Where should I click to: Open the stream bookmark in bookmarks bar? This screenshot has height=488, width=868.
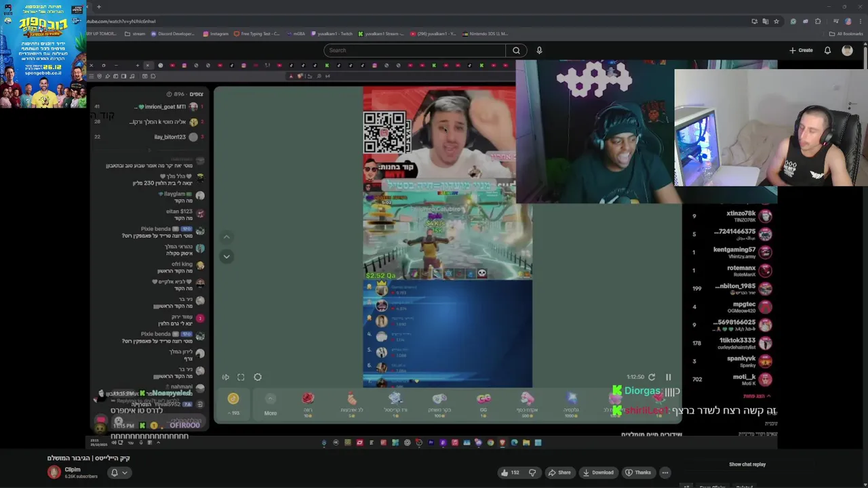(136, 34)
